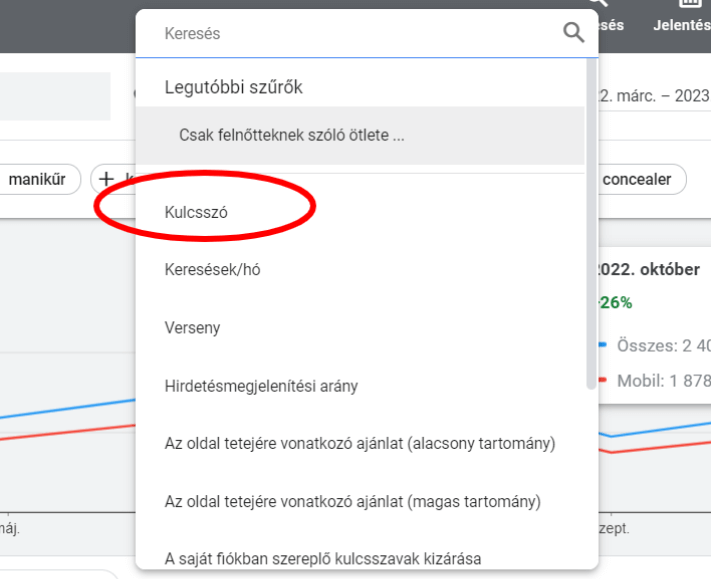Click the magnifier icon in the search box
Image resolution: width=711 pixels, height=579 pixels.
(x=573, y=33)
